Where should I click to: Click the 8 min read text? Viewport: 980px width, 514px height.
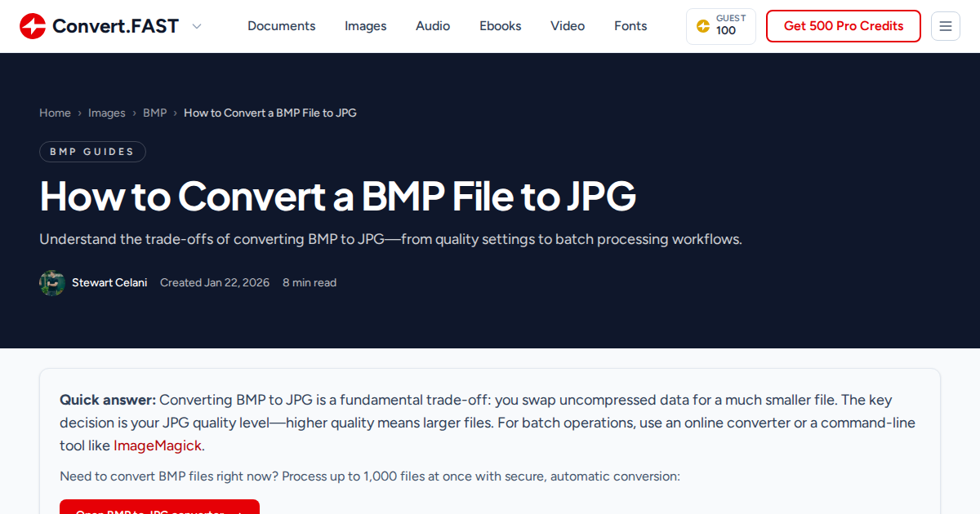click(310, 283)
